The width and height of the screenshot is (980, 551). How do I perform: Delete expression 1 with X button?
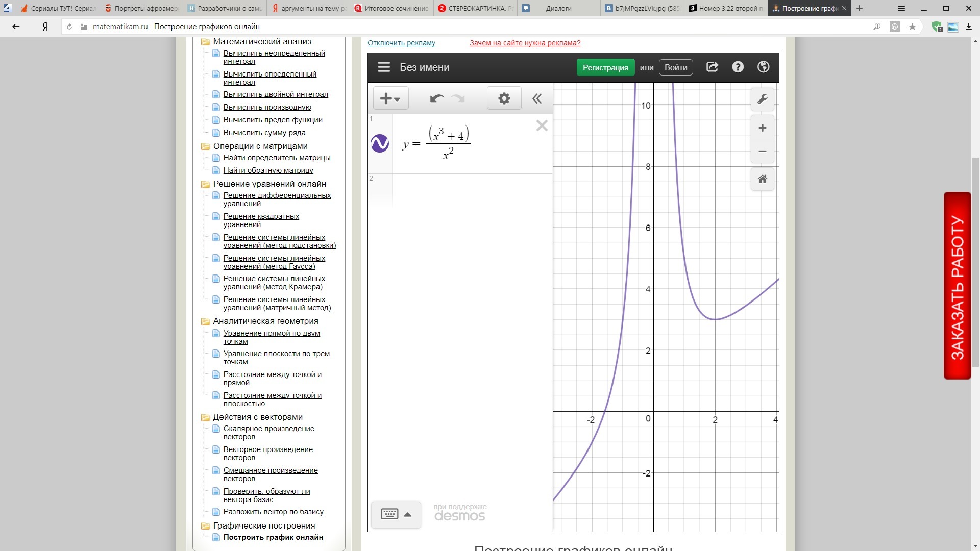tap(542, 126)
